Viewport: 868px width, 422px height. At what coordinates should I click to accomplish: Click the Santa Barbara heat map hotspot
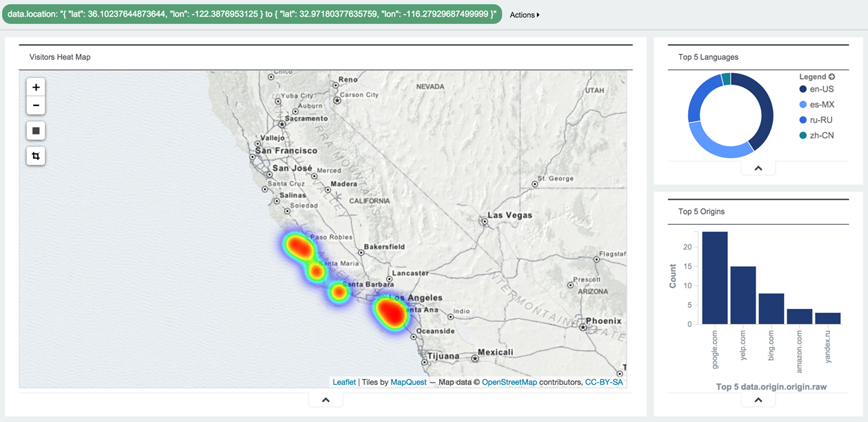[339, 292]
